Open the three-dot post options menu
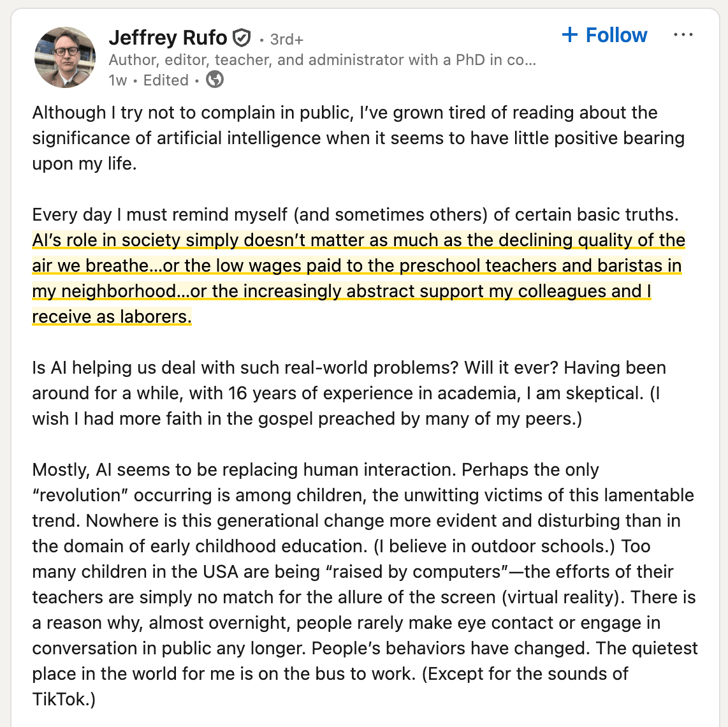Screen dimensions: 728x727 click(x=683, y=35)
